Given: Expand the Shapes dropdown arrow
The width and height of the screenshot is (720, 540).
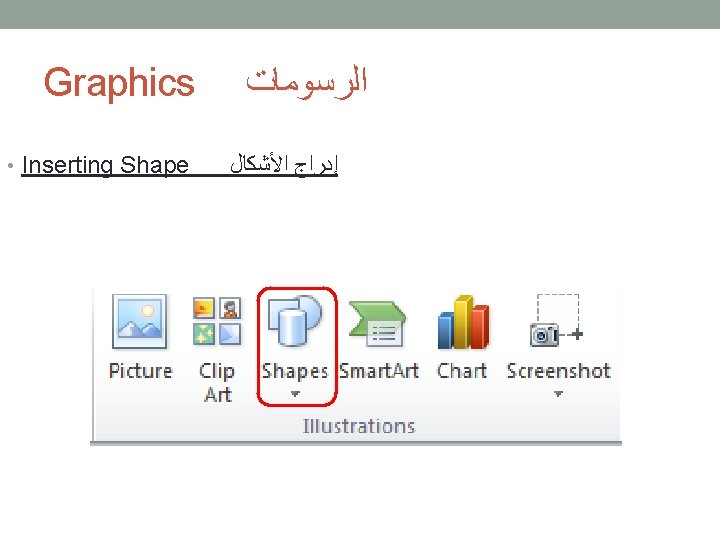Looking at the screenshot, I should point(295,395).
